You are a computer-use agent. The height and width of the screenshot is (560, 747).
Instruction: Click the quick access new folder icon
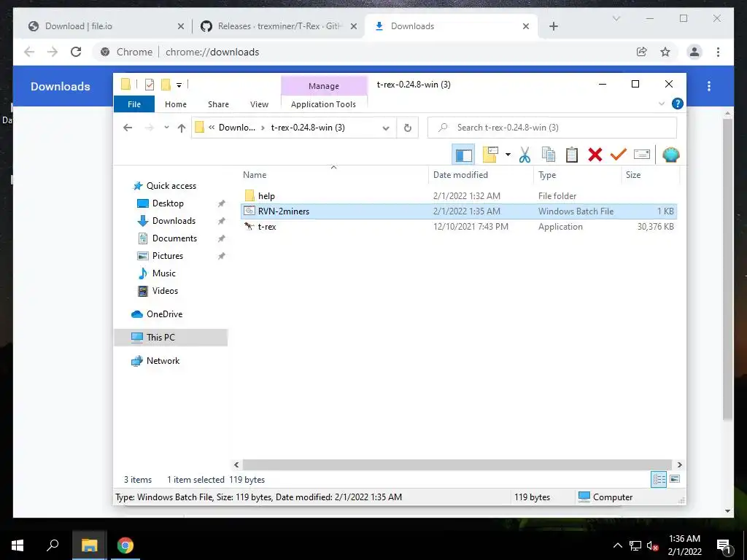click(166, 85)
